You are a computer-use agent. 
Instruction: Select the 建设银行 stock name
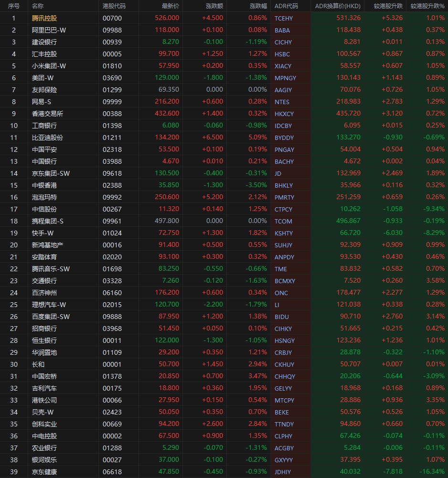44,42
